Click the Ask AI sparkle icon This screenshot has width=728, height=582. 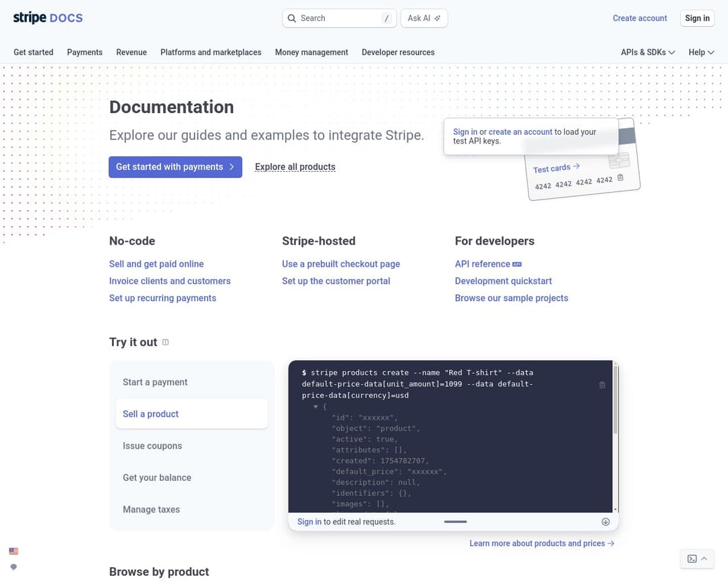tap(437, 18)
